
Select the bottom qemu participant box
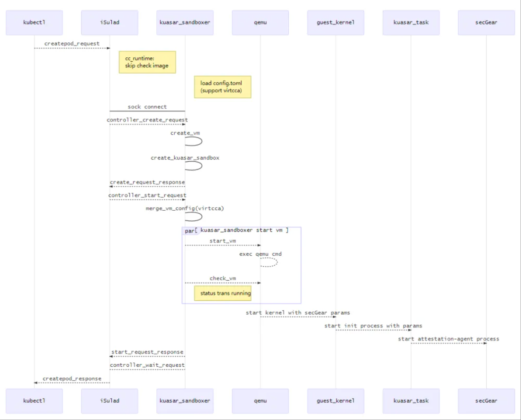click(x=260, y=401)
